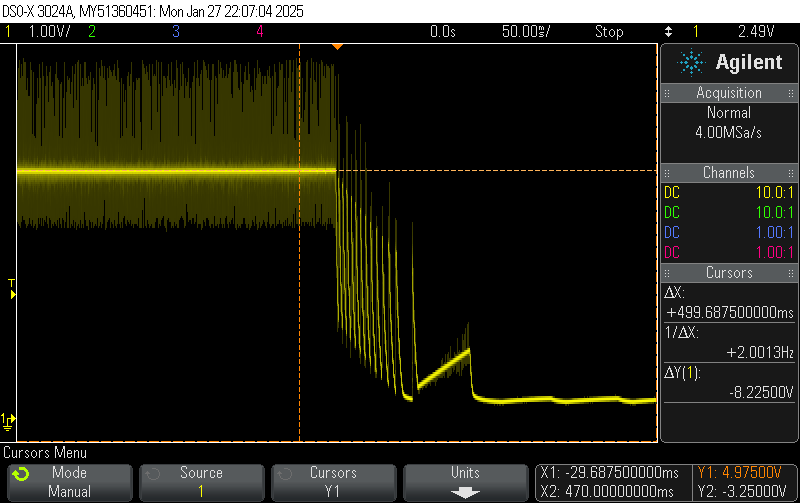Viewport: 800px width, 503px height.
Task: Select the blue channel 3 label
Action: point(176,32)
